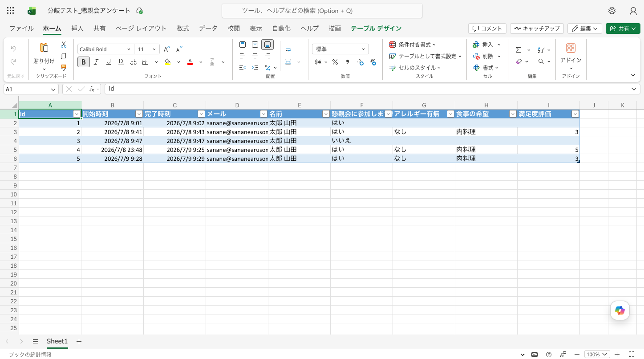The height and width of the screenshot is (359, 644).
Task: Toggle Strikethrough formatting
Action: click(x=133, y=62)
